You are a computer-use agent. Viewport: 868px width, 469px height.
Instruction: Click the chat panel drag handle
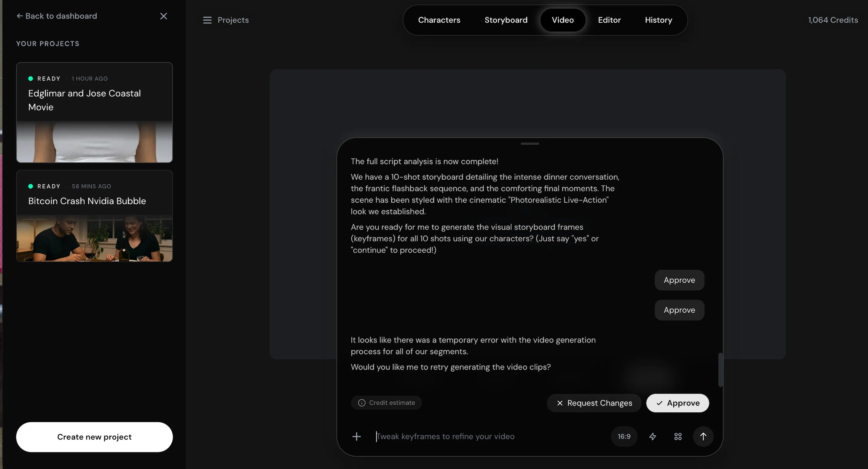[x=530, y=144]
